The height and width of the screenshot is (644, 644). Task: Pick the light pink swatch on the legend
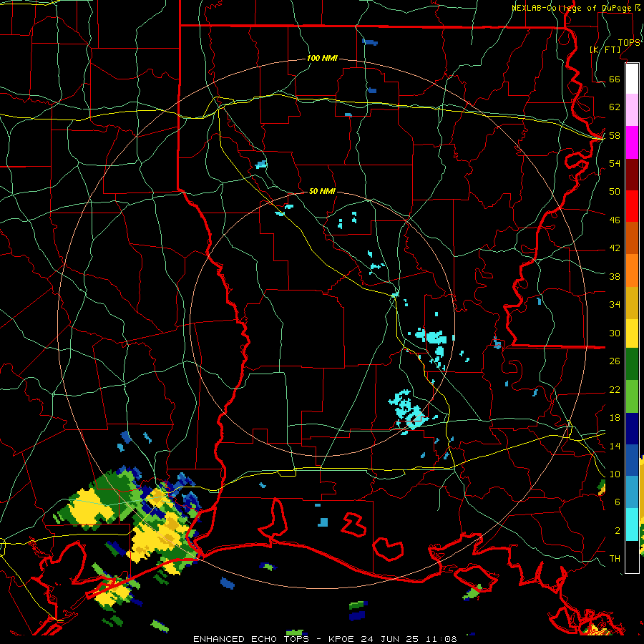pyautogui.click(x=632, y=110)
